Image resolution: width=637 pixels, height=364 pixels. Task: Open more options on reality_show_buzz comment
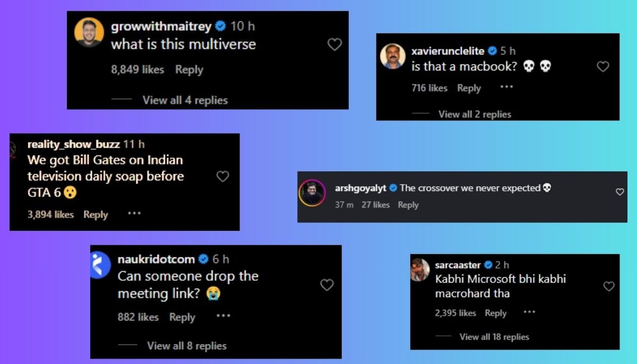(x=134, y=213)
